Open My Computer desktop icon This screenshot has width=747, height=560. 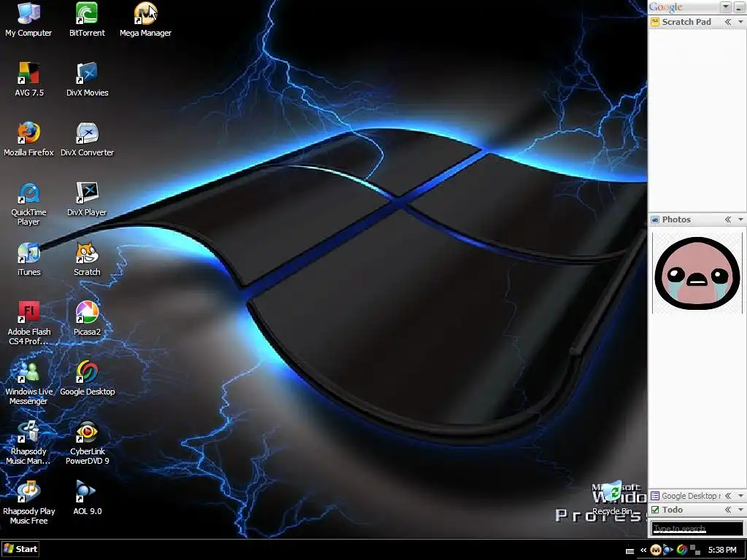point(28,20)
